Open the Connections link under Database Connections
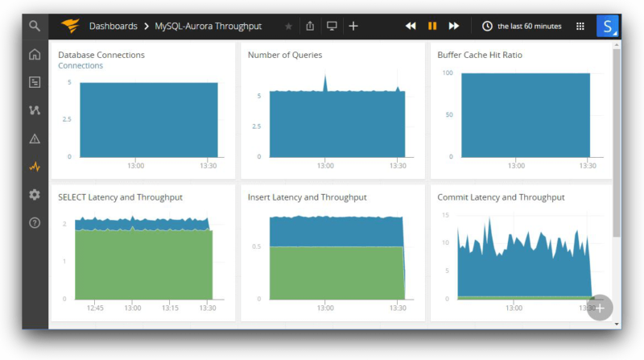The height and width of the screenshot is (360, 644). point(80,66)
